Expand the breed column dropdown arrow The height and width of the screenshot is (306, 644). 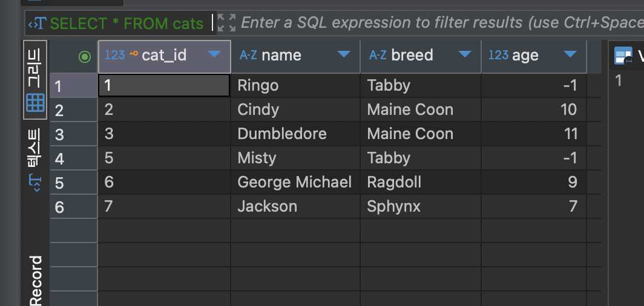point(465,55)
